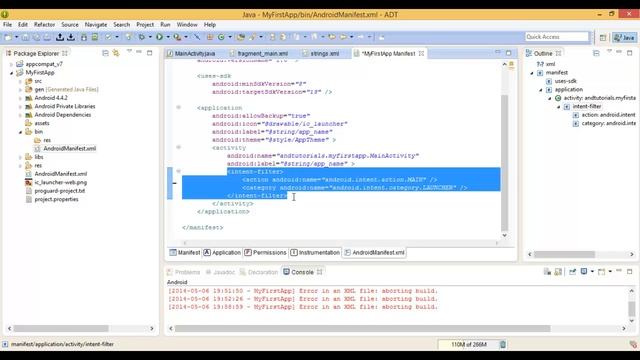Open the Refactor menu
Viewport: 640px width, 360px height.
pos(44,24)
